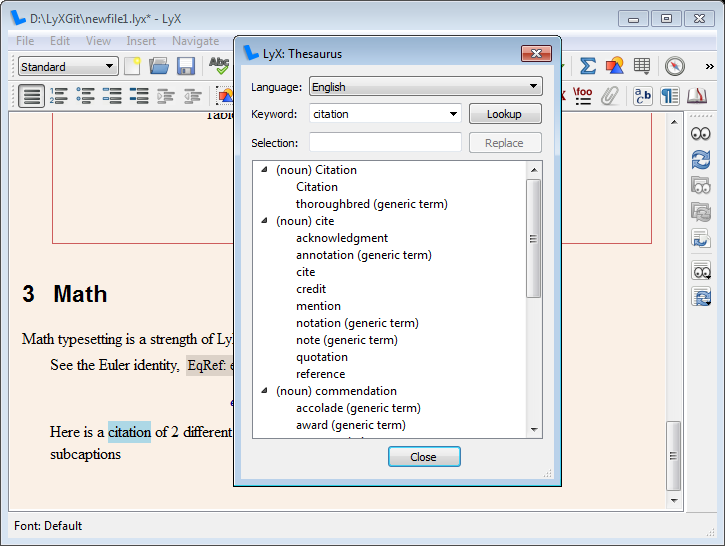Click the Replace button
Screen dimensions: 725x546
505,143
